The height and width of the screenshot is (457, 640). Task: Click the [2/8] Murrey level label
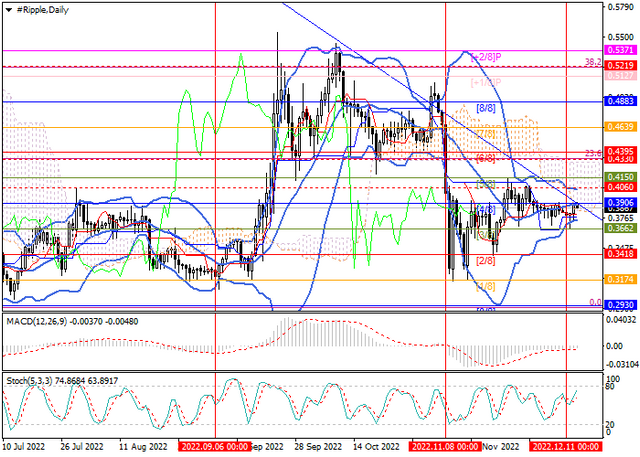point(486,261)
